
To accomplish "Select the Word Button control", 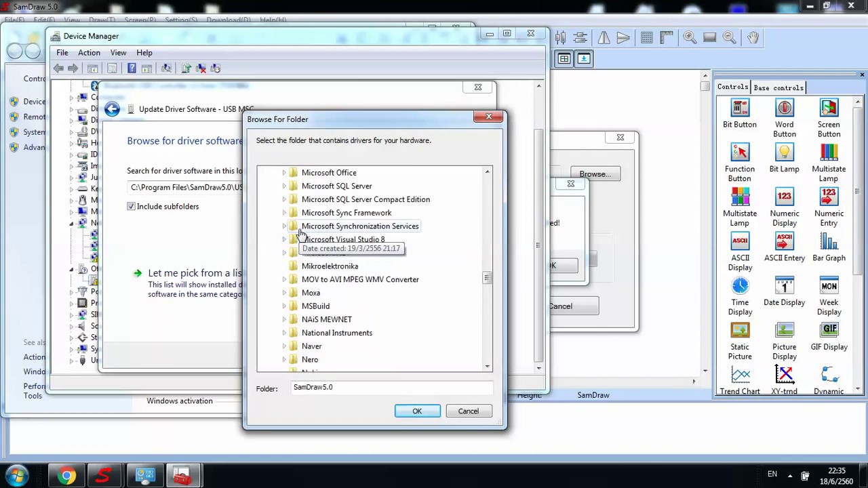I will pos(784,119).
